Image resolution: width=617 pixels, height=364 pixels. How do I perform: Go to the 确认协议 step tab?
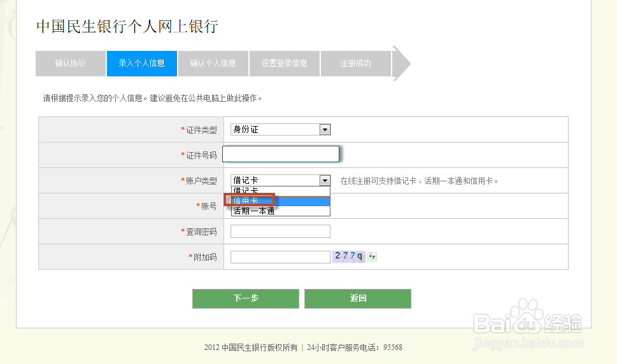coord(70,63)
